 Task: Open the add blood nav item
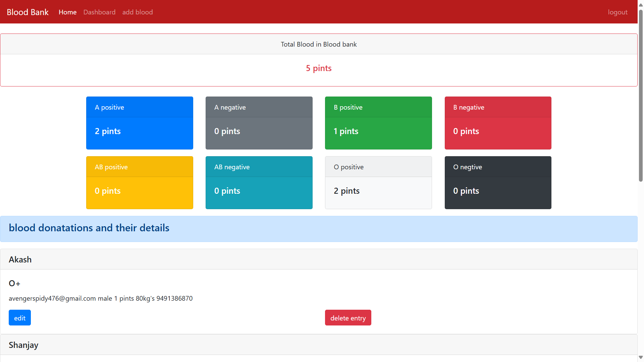(x=138, y=12)
